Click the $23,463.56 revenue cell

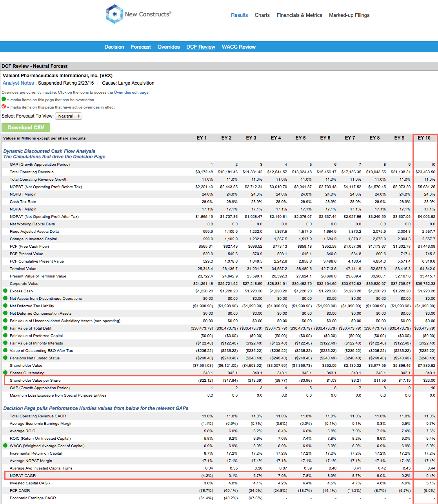pos(425,172)
